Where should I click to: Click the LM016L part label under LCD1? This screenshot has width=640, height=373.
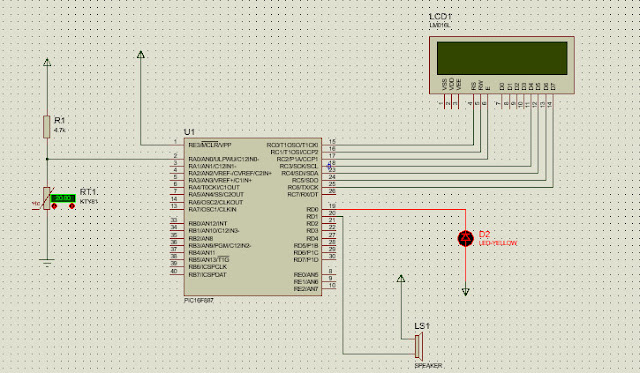[x=440, y=25]
